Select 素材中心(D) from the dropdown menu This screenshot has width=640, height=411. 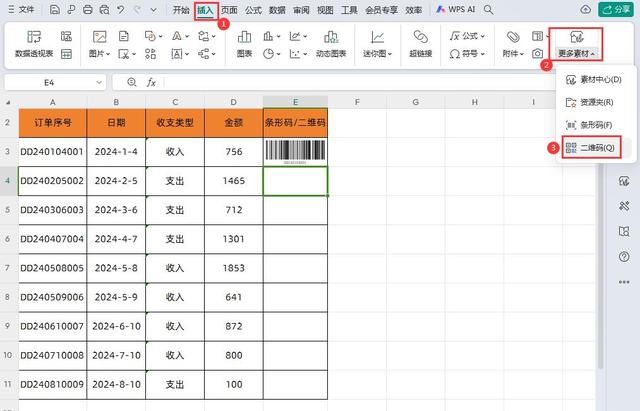tap(594, 80)
